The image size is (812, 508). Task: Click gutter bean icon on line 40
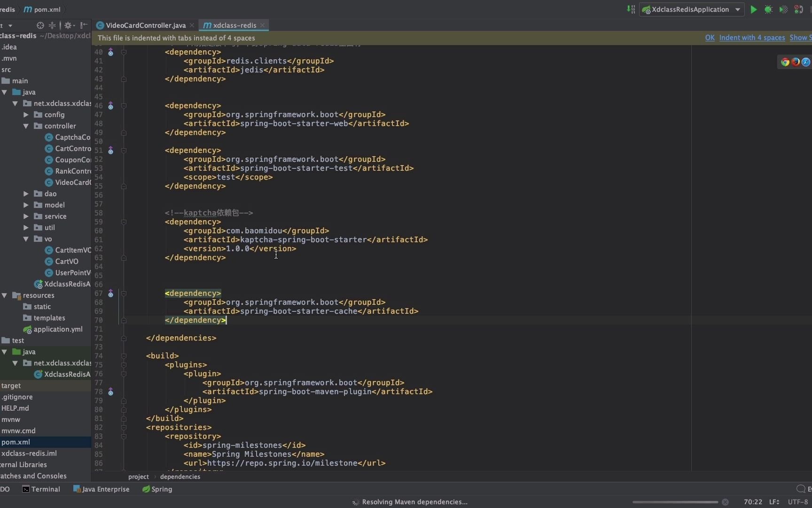click(x=111, y=52)
